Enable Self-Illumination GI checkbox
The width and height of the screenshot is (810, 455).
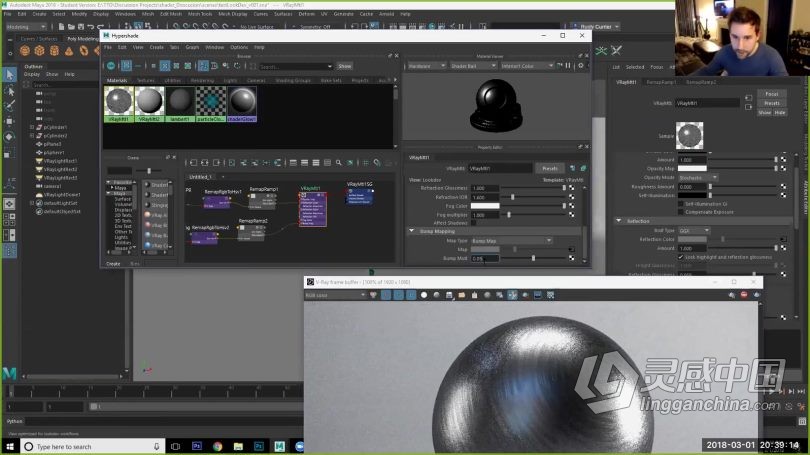[681, 204]
